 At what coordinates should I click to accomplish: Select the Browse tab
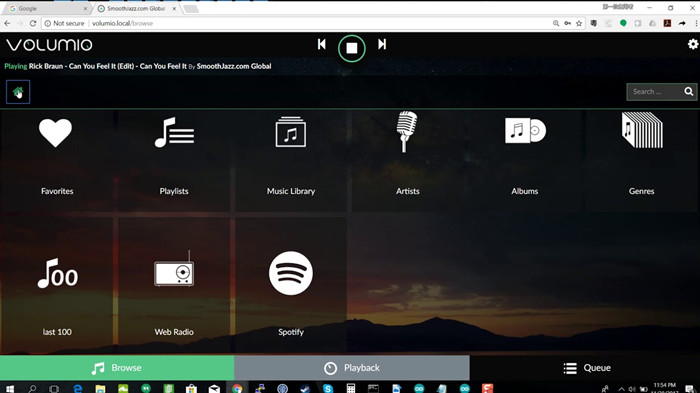(x=117, y=368)
